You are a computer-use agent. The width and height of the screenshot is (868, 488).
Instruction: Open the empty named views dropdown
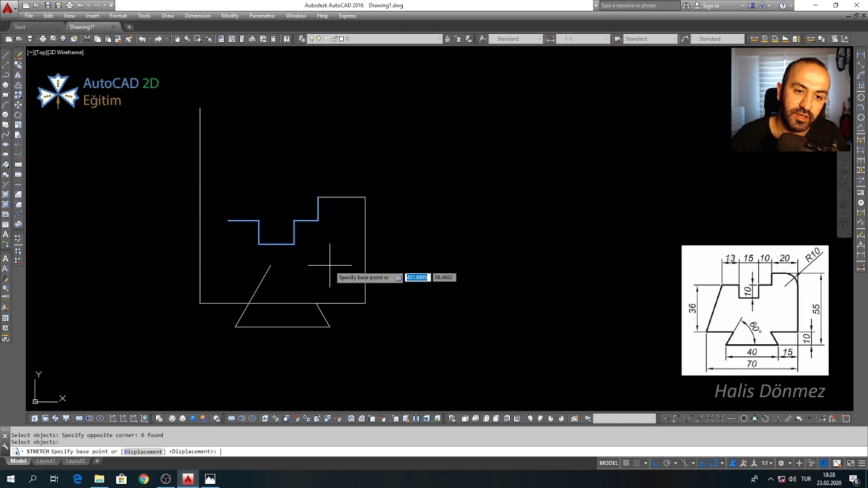[x=625, y=418]
